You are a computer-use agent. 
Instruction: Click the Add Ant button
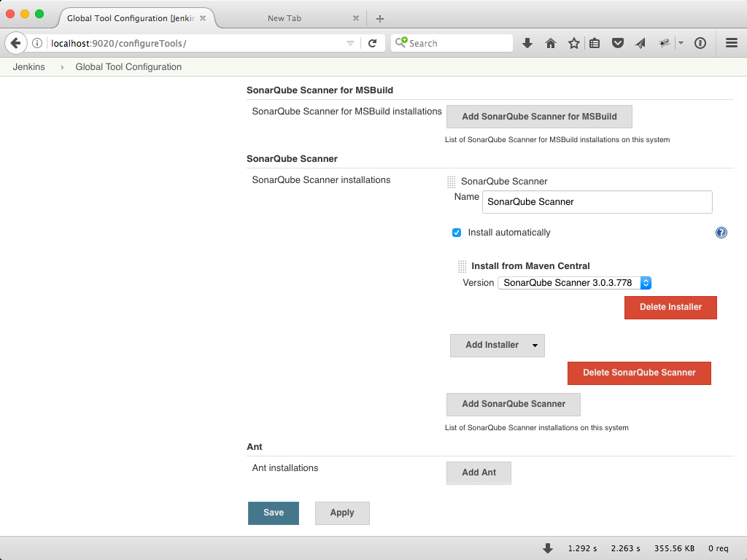click(x=479, y=472)
